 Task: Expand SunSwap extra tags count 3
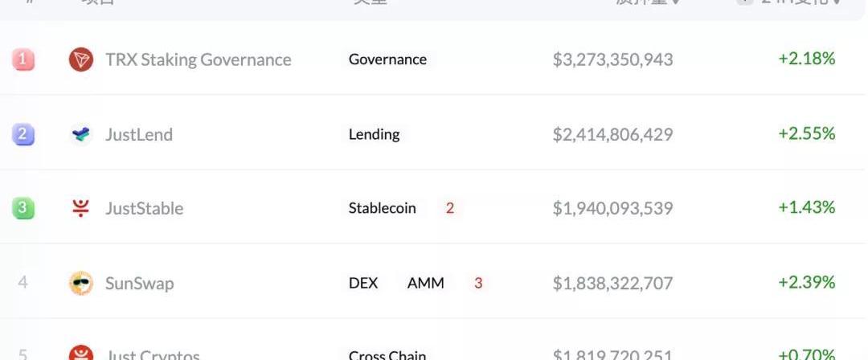478,283
